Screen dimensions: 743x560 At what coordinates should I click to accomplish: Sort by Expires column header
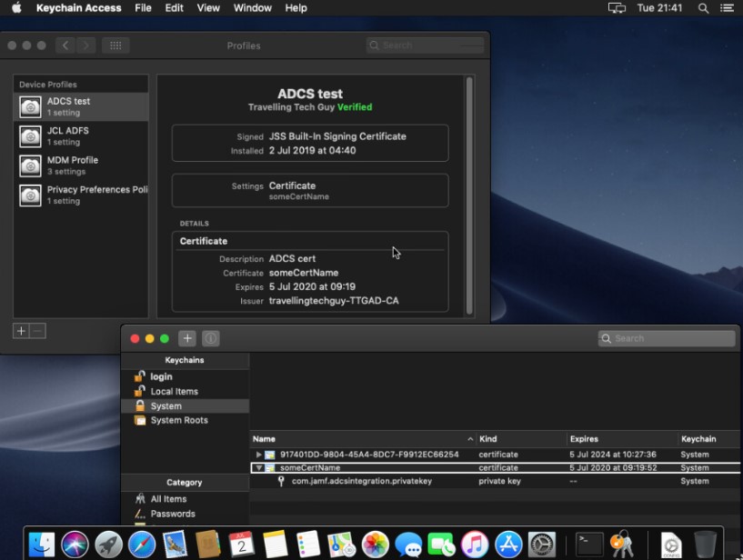click(x=622, y=439)
